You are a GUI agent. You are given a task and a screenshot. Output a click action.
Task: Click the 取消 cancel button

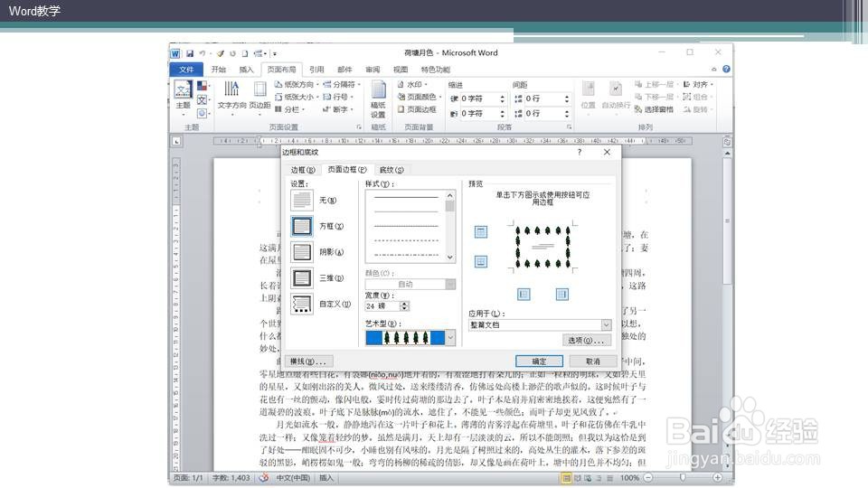pyautogui.click(x=593, y=361)
